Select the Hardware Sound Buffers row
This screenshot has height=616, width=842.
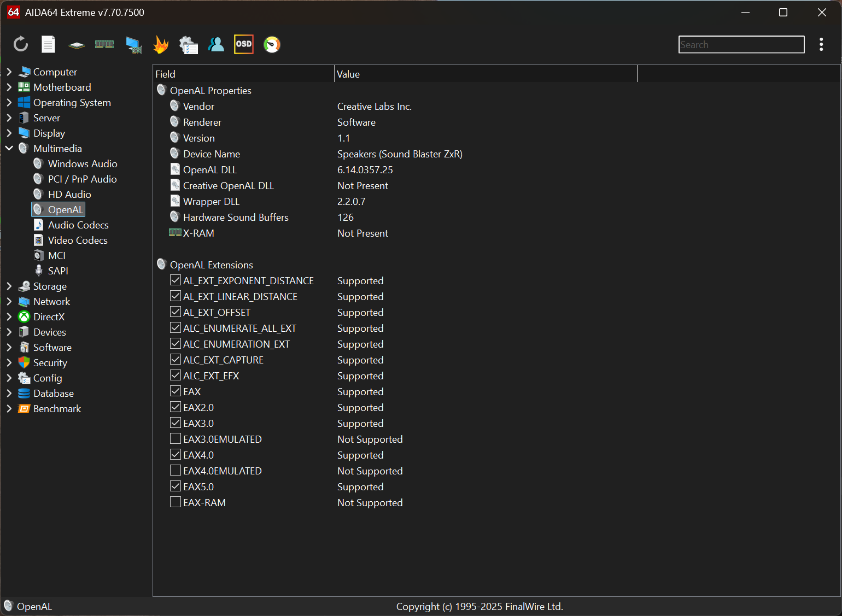[x=496, y=218]
